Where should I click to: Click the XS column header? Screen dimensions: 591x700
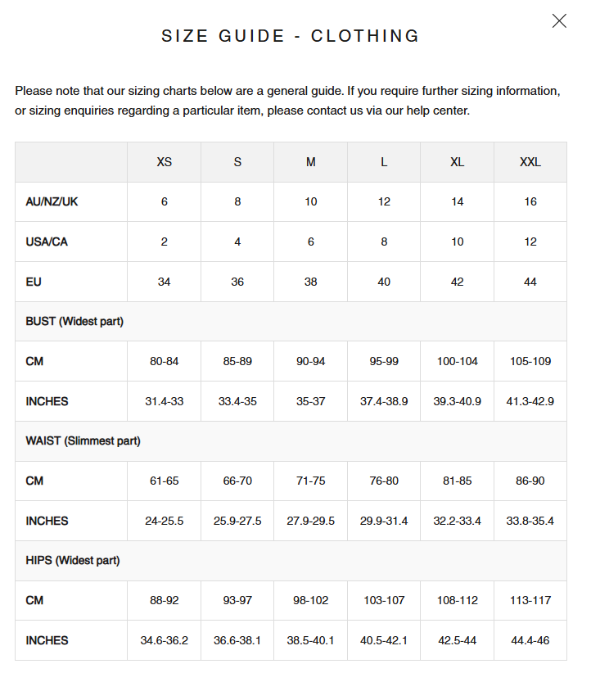164,162
